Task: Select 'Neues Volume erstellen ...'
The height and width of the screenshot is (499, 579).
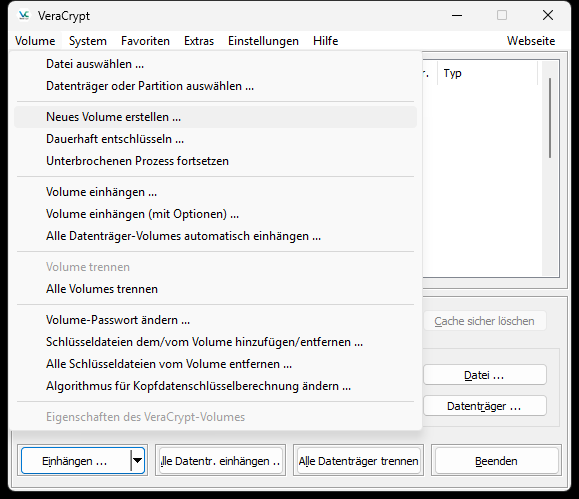Action: 215,117
